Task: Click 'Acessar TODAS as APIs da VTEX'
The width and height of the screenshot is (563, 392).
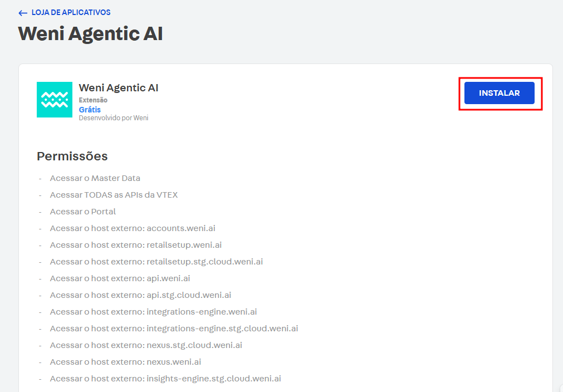Action: click(x=114, y=195)
